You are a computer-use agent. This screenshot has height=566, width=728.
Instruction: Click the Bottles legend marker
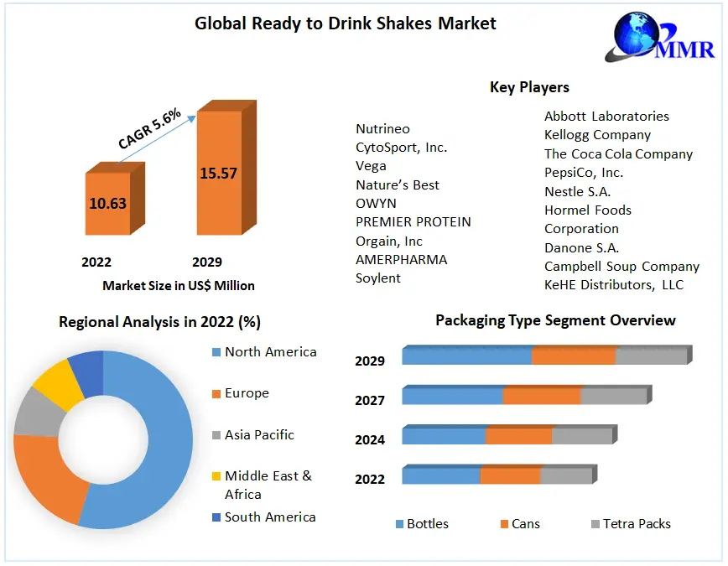(x=399, y=524)
